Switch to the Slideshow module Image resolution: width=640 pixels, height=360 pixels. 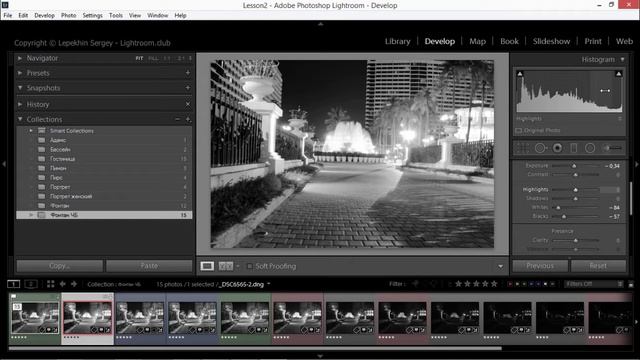click(x=551, y=41)
